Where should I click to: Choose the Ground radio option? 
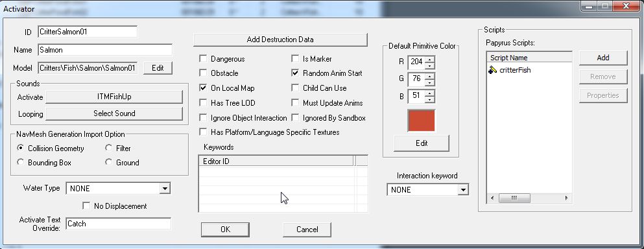click(x=109, y=162)
